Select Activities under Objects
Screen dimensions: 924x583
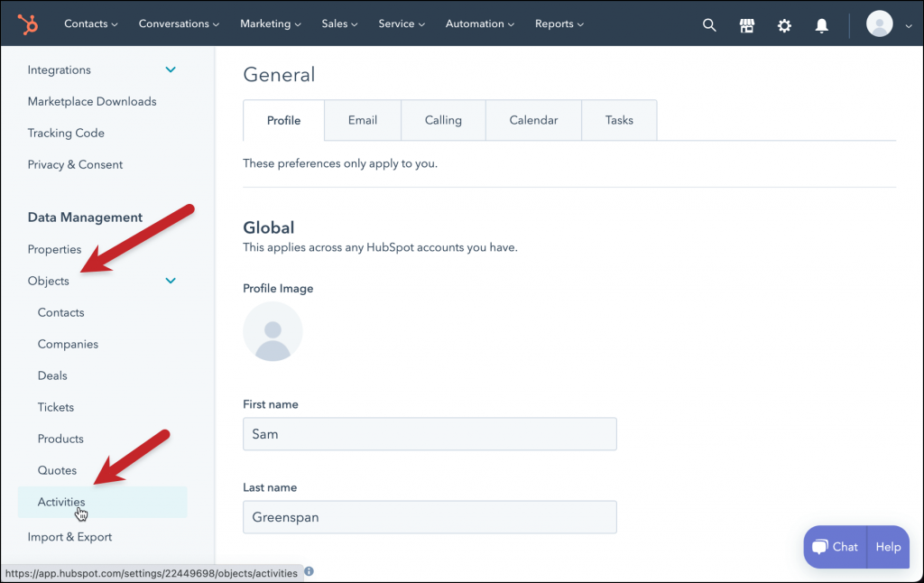61,502
